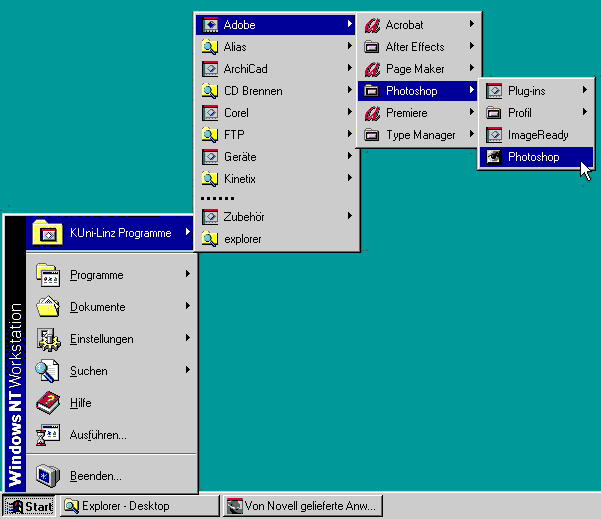Select KUni-Linz Programme entry

click(110, 233)
